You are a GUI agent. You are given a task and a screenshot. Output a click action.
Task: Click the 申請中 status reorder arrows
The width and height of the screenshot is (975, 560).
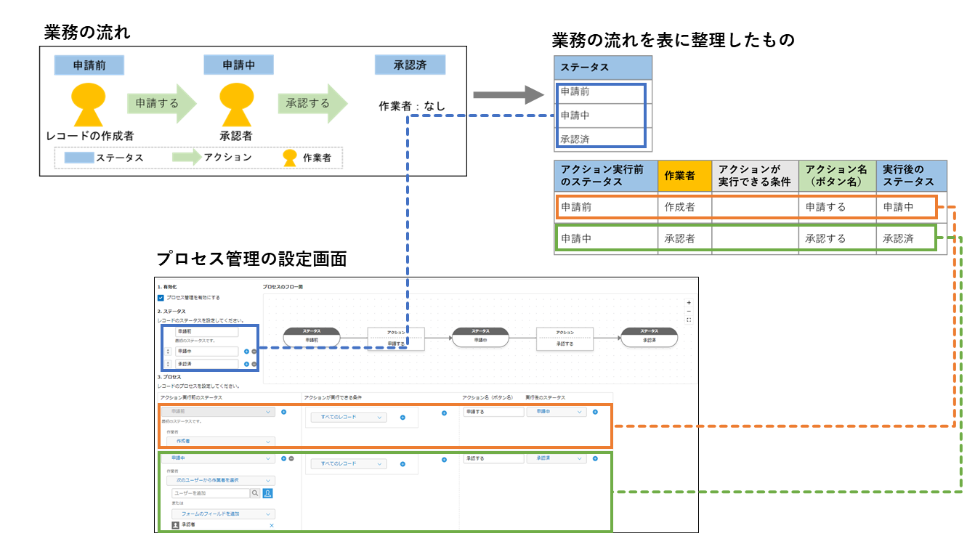pyautogui.click(x=169, y=352)
